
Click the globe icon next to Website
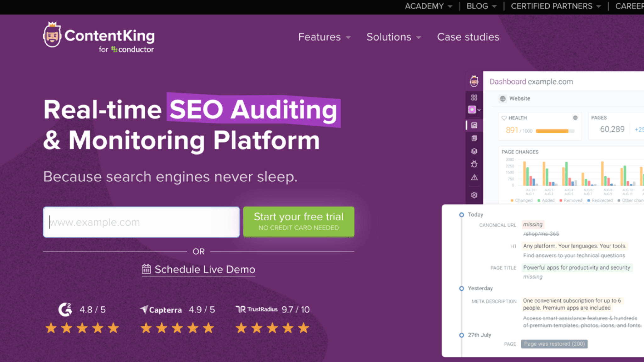pos(502,98)
